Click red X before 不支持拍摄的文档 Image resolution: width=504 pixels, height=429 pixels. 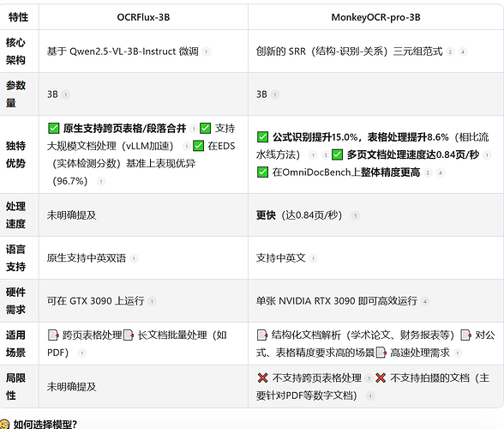coord(381,378)
